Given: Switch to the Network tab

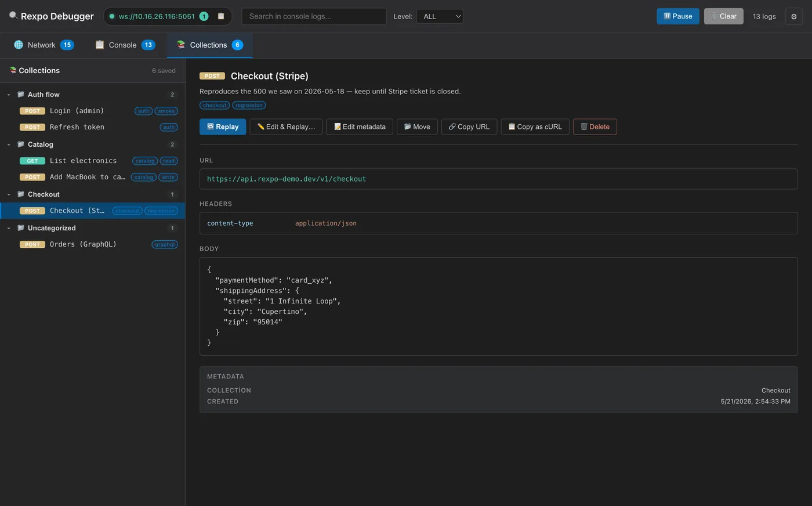Looking at the screenshot, I should 44,45.
